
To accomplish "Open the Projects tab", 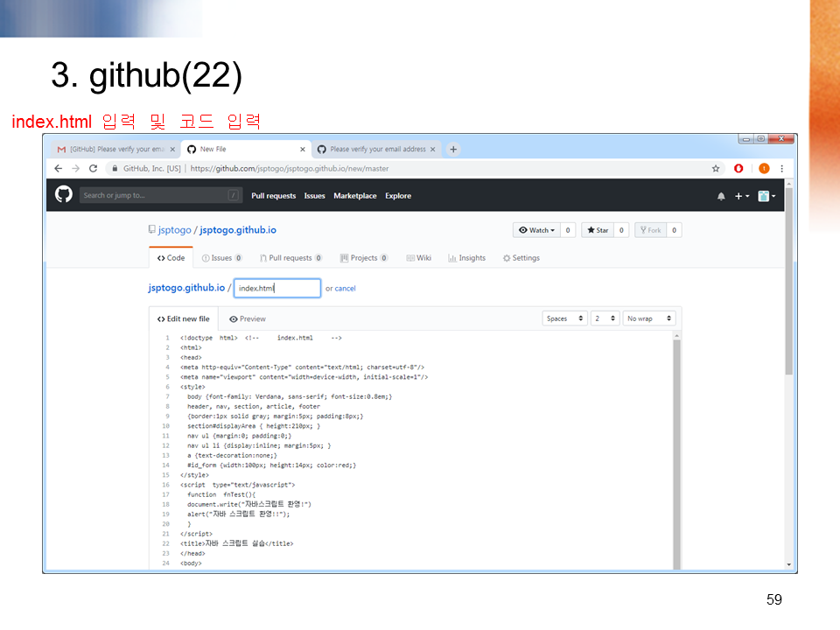I will (364, 258).
